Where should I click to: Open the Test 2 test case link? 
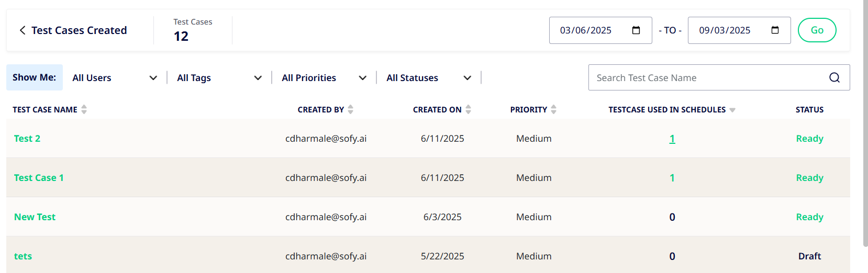pos(27,139)
